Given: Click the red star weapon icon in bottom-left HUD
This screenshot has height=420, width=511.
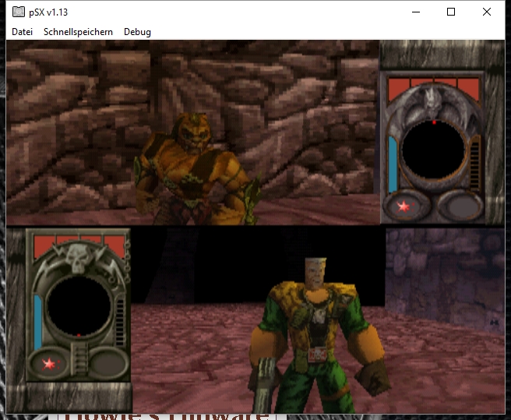Looking at the screenshot, I should pos(48,364).
